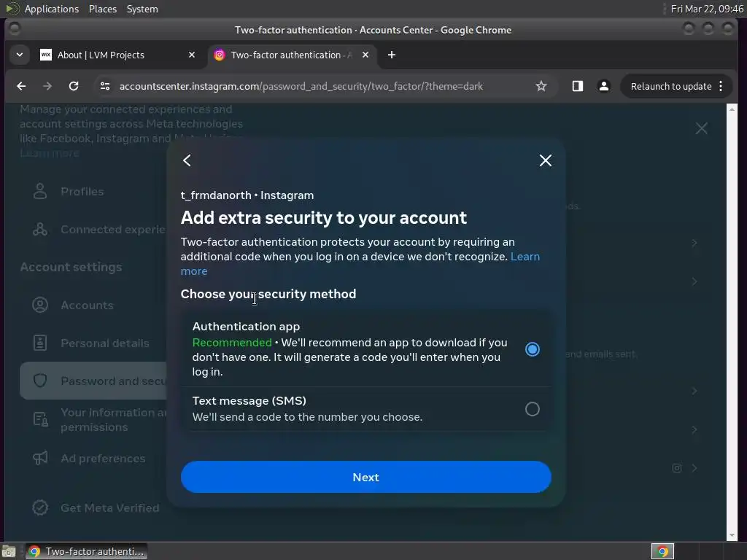Open the tab search dropdown arrow
747x560 pixels.
click(20, 55)
